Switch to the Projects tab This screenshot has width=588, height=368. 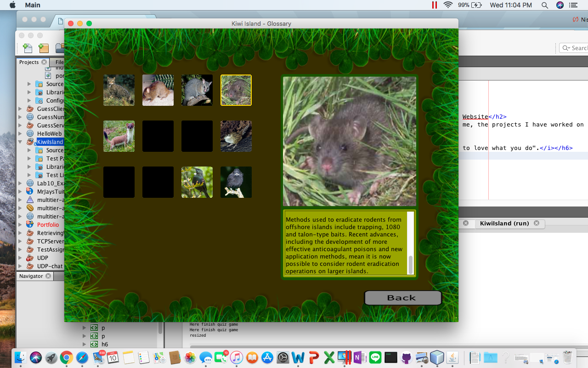tap(29, 62)
